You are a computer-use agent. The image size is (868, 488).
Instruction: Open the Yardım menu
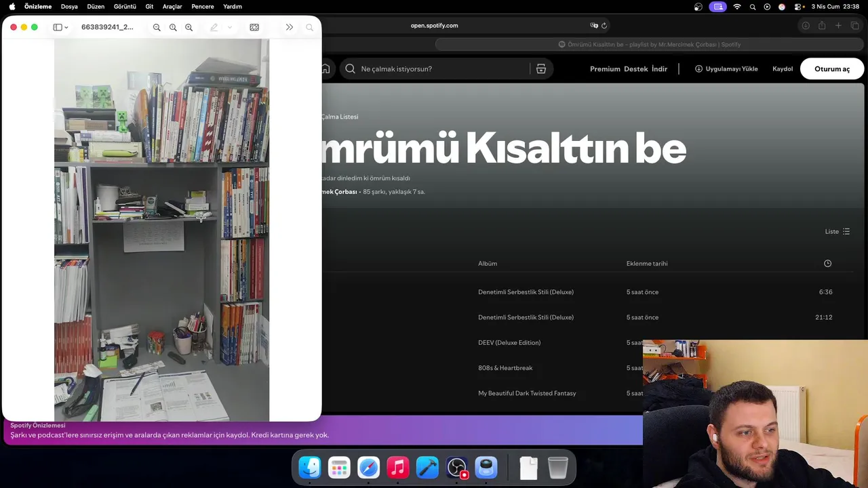click(233, 6)
